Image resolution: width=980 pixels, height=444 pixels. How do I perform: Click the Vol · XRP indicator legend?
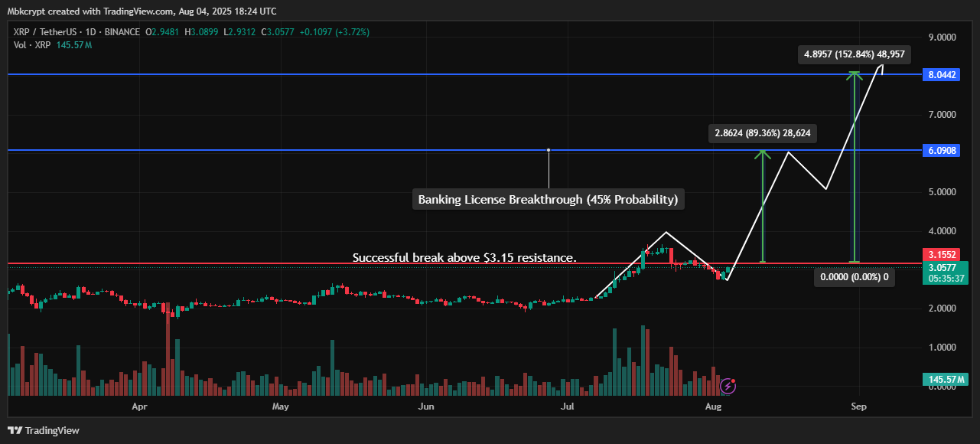coord(31,45)
